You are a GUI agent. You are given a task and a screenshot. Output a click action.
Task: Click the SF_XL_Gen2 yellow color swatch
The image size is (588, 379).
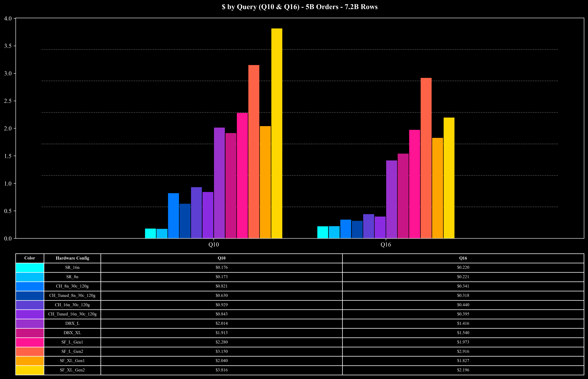click(30, 370)
